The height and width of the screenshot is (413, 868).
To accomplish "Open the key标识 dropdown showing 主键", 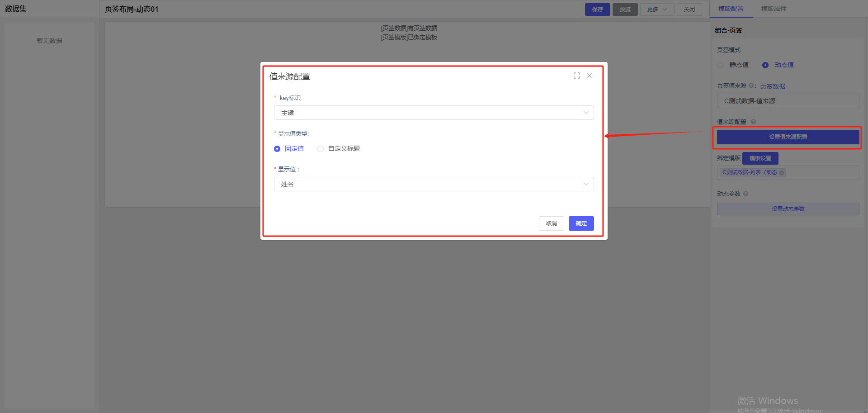I will (434, 113).
